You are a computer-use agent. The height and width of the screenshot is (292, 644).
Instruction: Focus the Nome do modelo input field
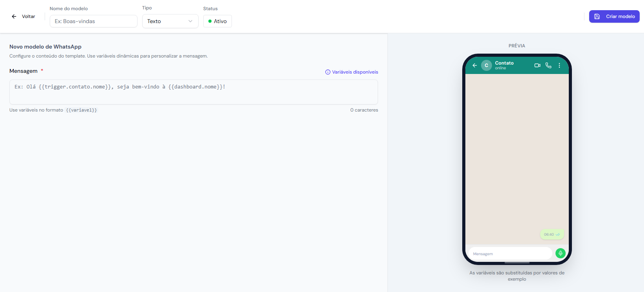pyautogui.click(x=93, y=21)
